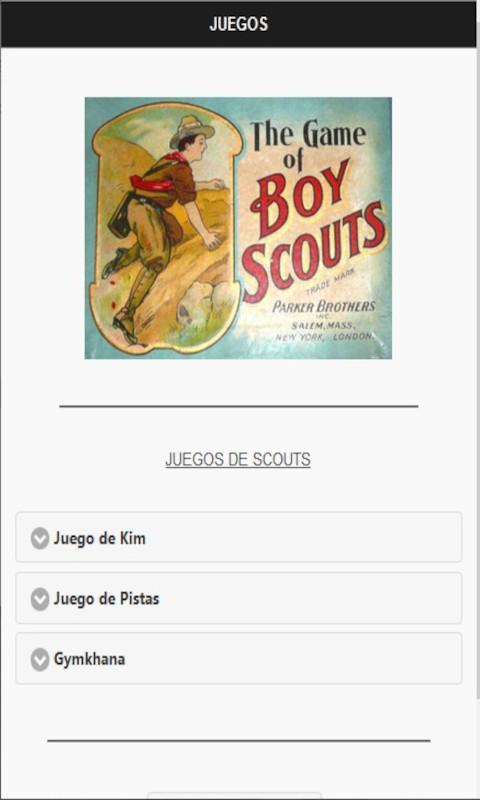Screen dimensions: 480x800
Task: Click empty area right of Juego de Kim label
Action: click(306, 537)
